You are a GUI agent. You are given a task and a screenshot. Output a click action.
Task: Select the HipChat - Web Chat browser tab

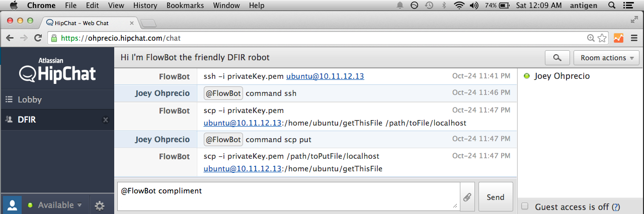[x=91, y=23]
